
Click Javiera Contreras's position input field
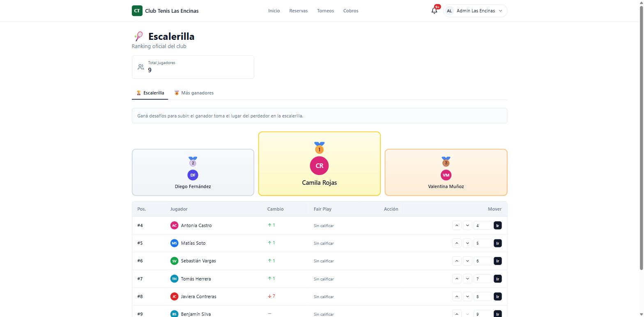[483, 296]
